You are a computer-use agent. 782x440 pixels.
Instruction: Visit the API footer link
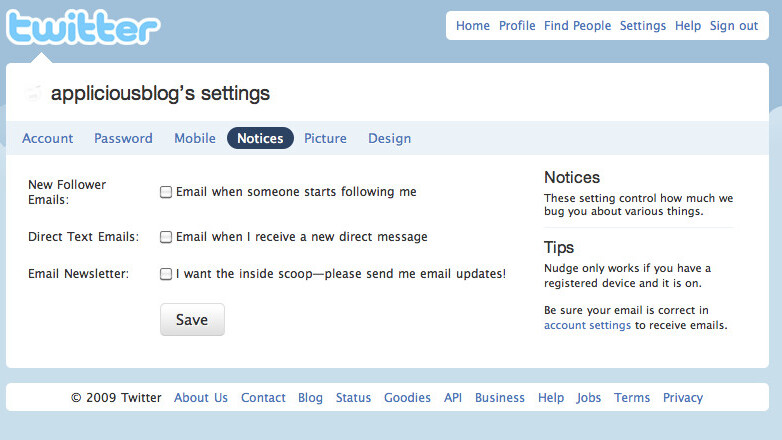[453, 397]
